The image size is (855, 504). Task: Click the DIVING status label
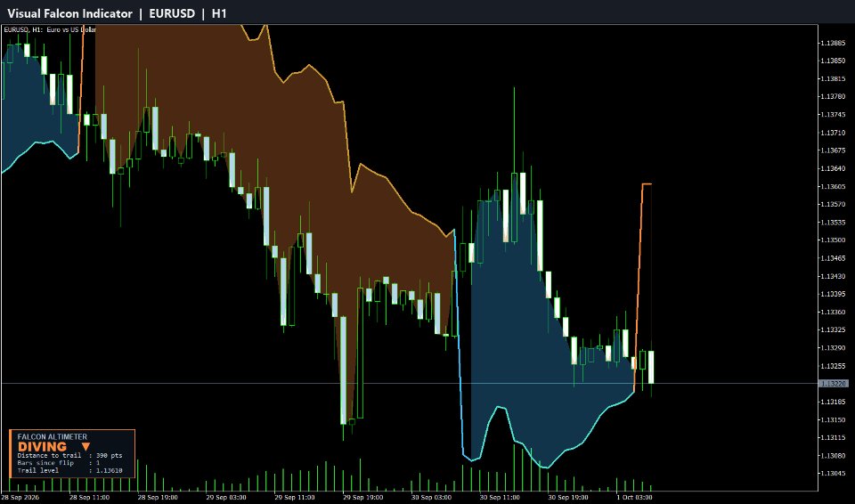[43, 447]
